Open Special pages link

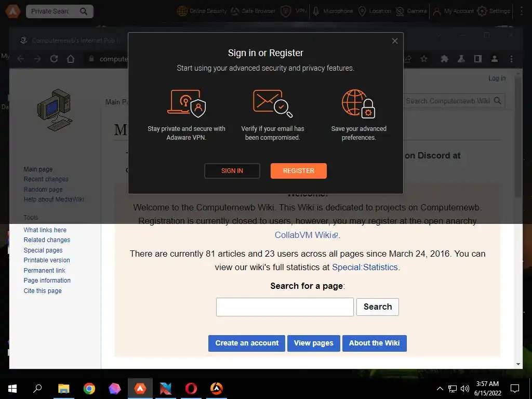tap(43, 250)
